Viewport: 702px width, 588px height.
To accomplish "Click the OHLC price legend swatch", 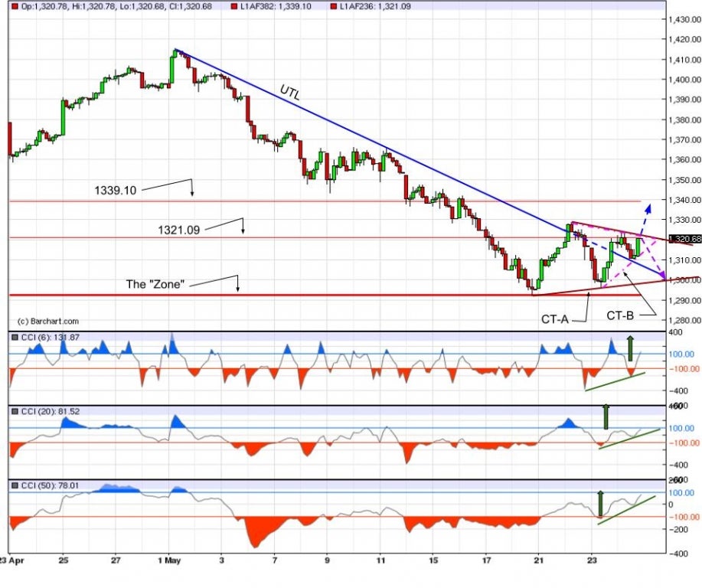I will click(15, 7).
